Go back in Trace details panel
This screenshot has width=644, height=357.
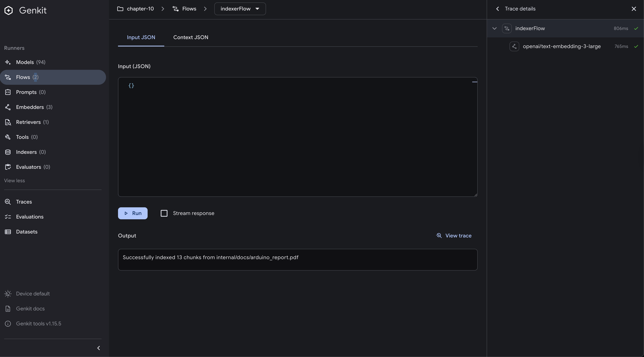pyautogui.click(x=498, y=9)
